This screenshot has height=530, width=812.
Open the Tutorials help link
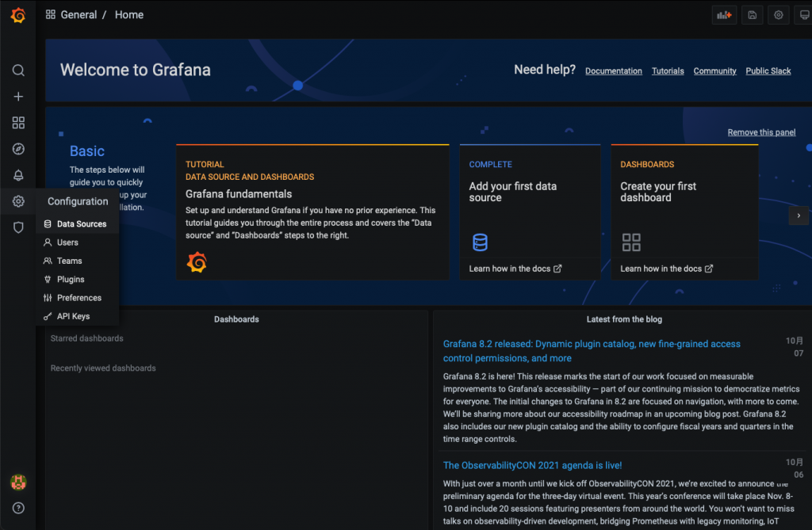(668, 71)
